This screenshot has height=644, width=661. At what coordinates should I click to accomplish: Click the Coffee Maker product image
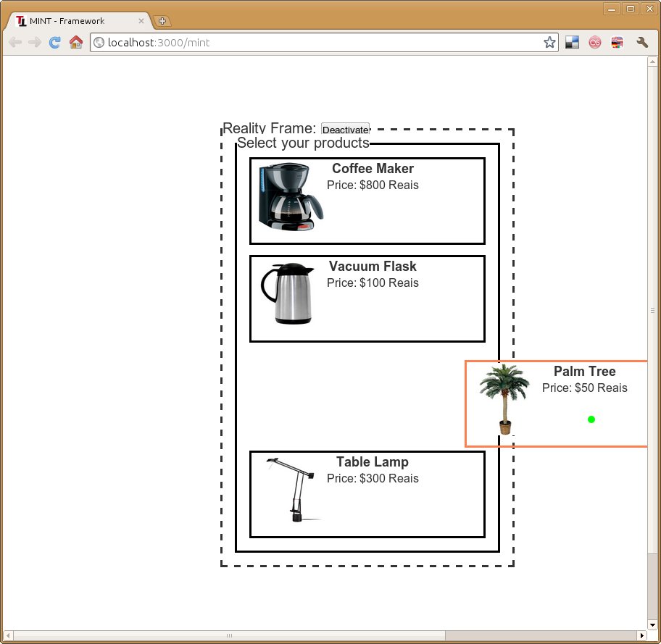[x=291, y=198]
